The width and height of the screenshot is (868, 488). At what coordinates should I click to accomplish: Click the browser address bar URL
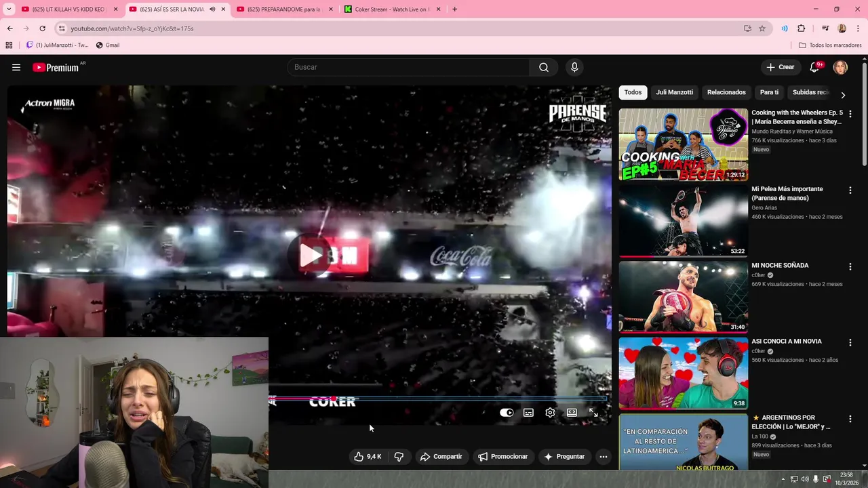(x=132, y=28)
